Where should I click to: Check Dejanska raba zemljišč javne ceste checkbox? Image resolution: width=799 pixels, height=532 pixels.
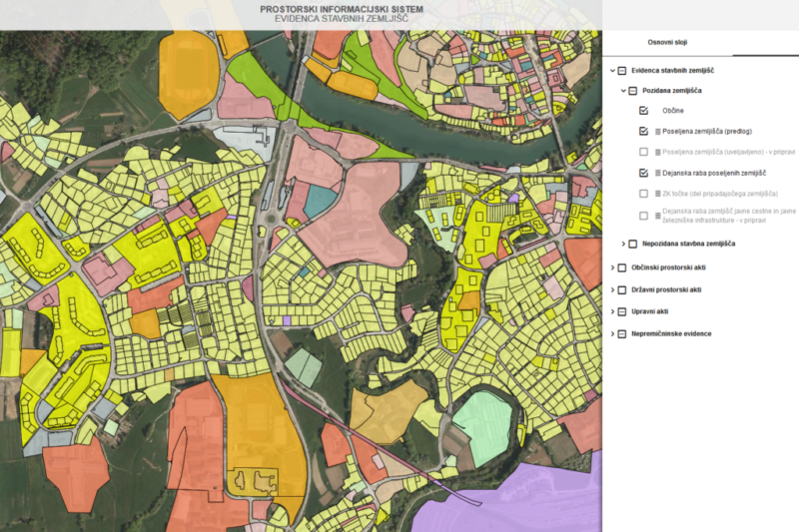tap(643, 216)
